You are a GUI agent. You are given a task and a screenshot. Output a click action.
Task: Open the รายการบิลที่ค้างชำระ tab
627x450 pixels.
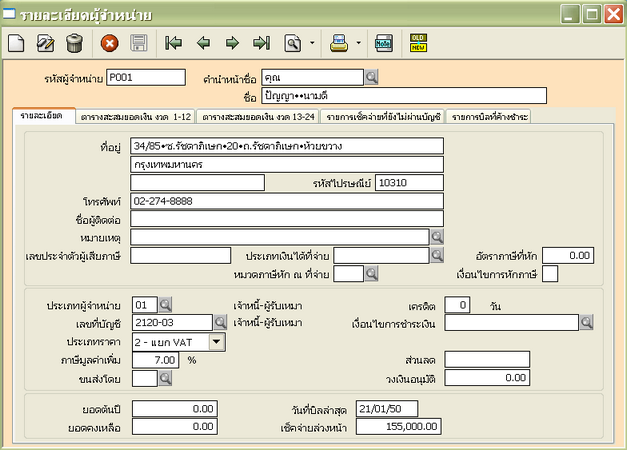click(x=490, y=117)
